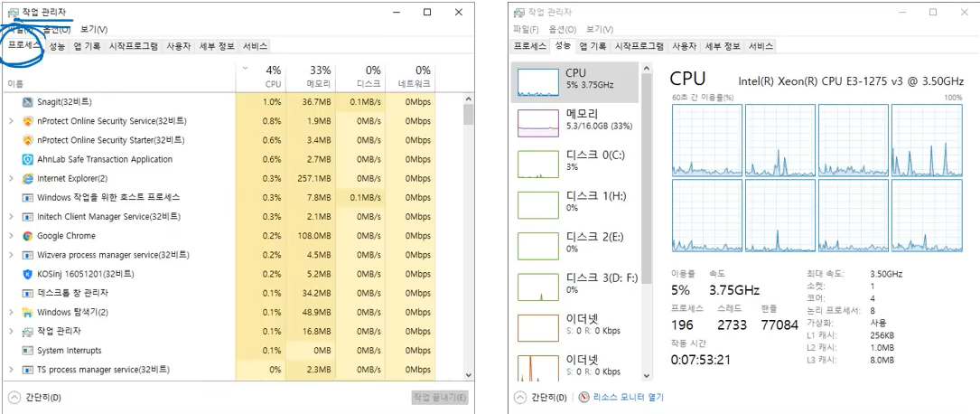This screenshot has width=980, height=414.
Task: Click the Windows 탐색기 folder icon
Action: point(27,312)
